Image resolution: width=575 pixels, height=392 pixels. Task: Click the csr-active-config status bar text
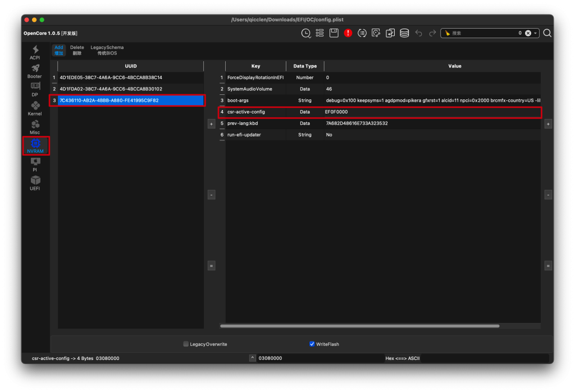point(76,358)
